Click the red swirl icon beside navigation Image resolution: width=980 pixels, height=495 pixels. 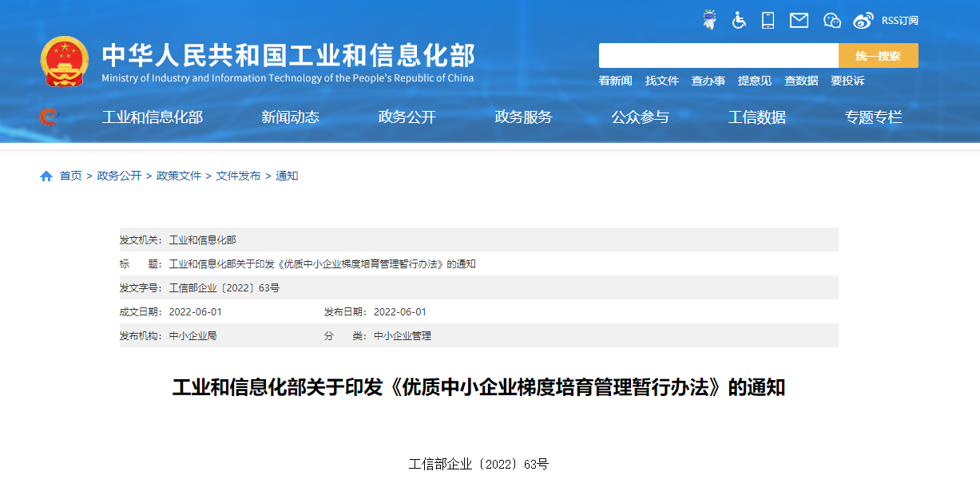(50, 117)
